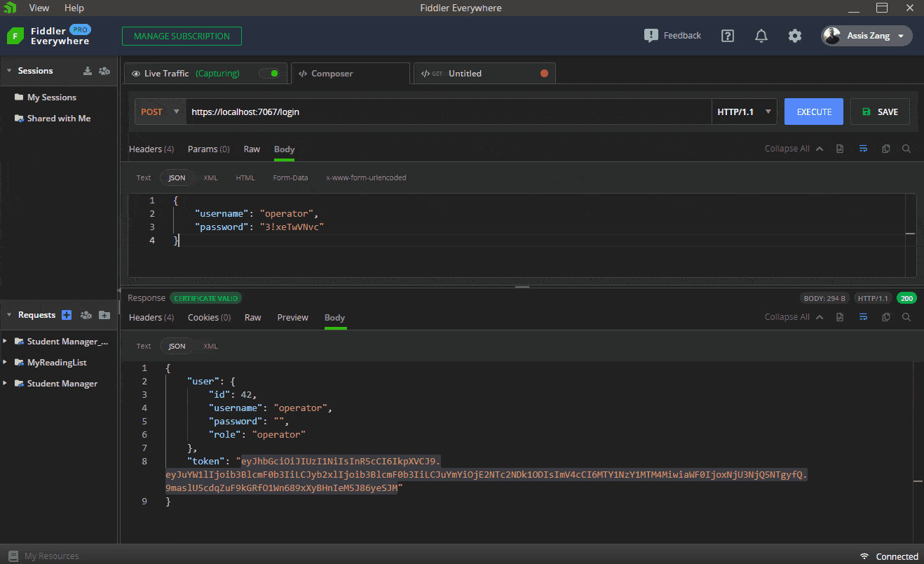The width and height of the screenshot is (924, 564).
Task: Open Manage Subscription
Action: (x=182, y=35)
